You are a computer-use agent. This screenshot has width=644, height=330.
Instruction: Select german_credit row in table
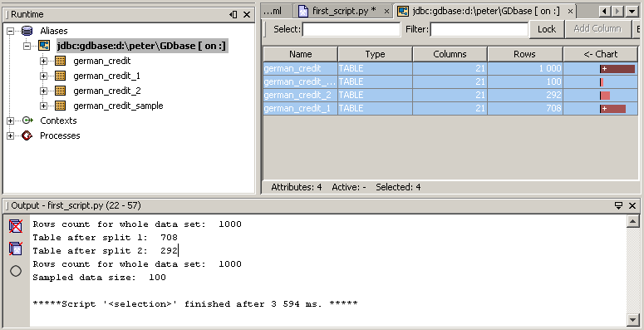click(450, 69)
